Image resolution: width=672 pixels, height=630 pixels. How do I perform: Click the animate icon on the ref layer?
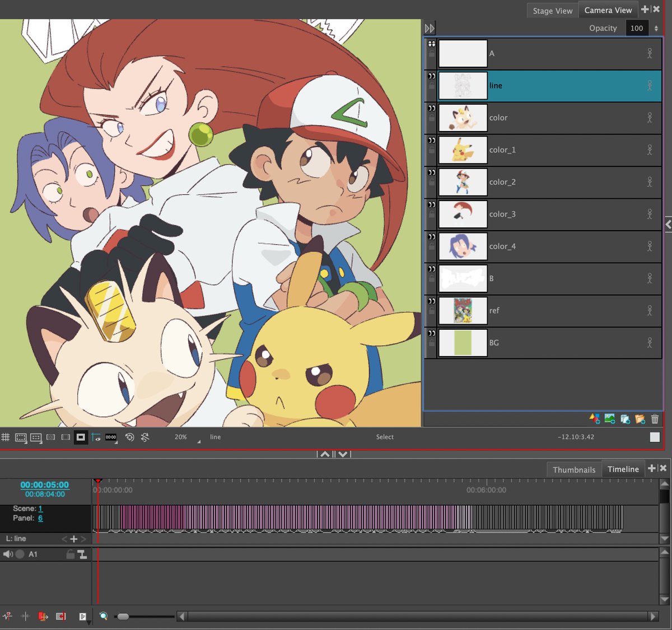coord(650,310)
